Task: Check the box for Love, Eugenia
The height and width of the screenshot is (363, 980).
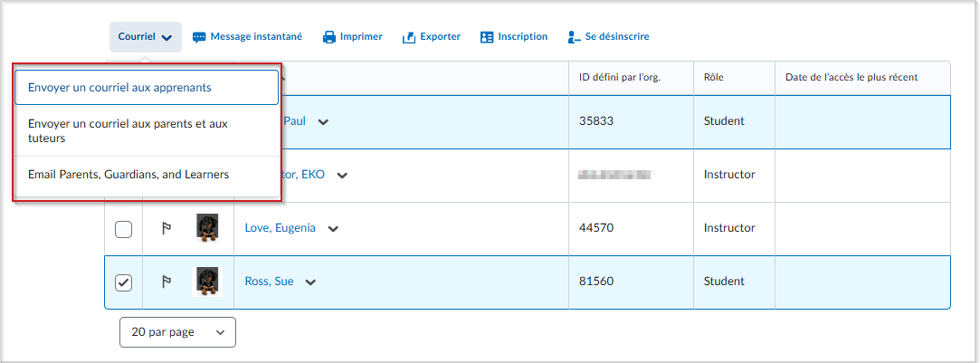Action: point(124,229)
